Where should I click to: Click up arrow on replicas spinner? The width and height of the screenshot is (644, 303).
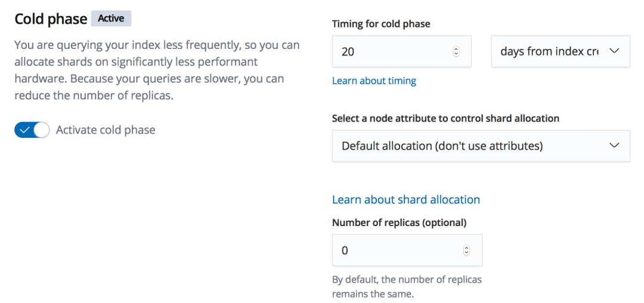tap(466, 248)
